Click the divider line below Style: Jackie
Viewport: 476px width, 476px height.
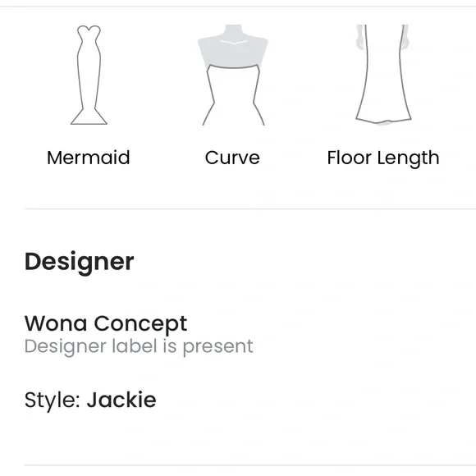[249, 465]
